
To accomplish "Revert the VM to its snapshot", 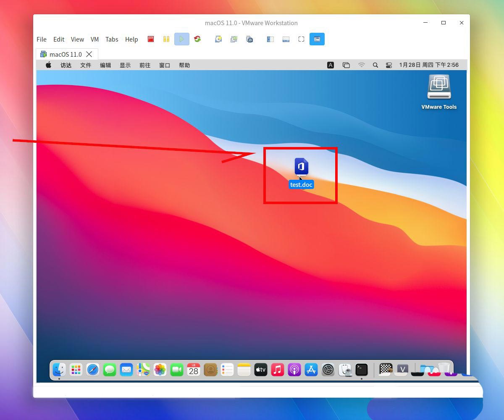I will click(234, 39).
